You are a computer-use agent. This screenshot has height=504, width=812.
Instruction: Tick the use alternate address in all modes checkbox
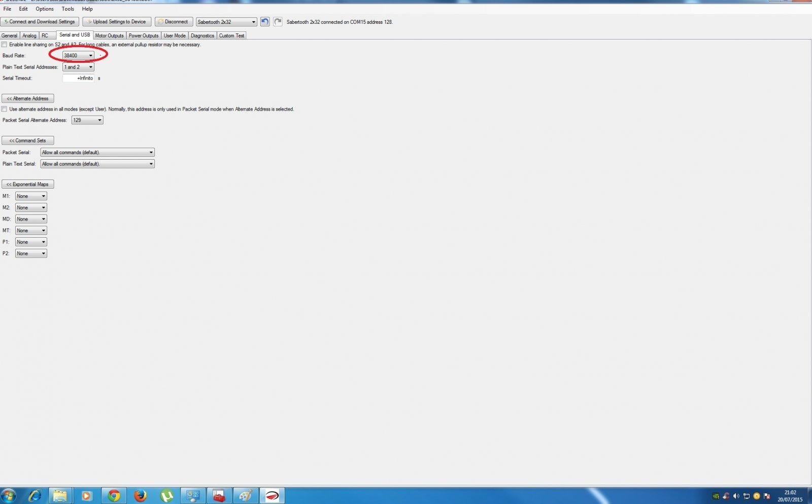pyautogui.click(x=5, y=109)
